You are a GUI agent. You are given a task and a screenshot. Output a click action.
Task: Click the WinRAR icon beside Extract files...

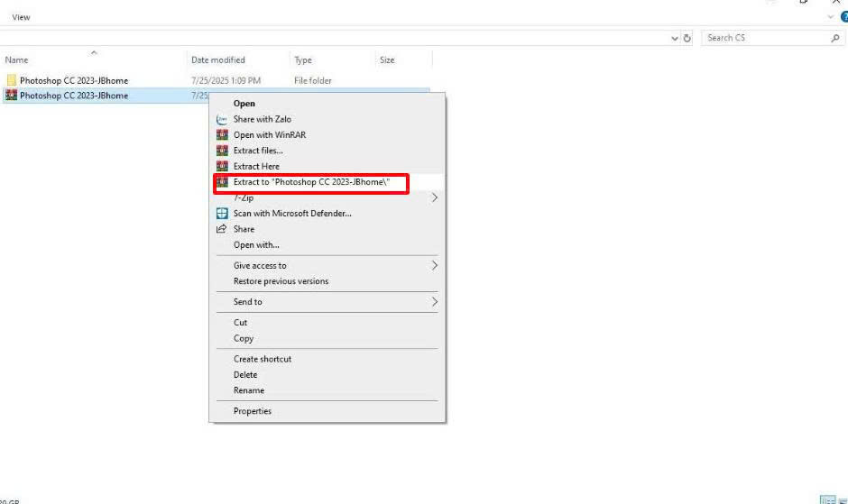pos(222,151)
